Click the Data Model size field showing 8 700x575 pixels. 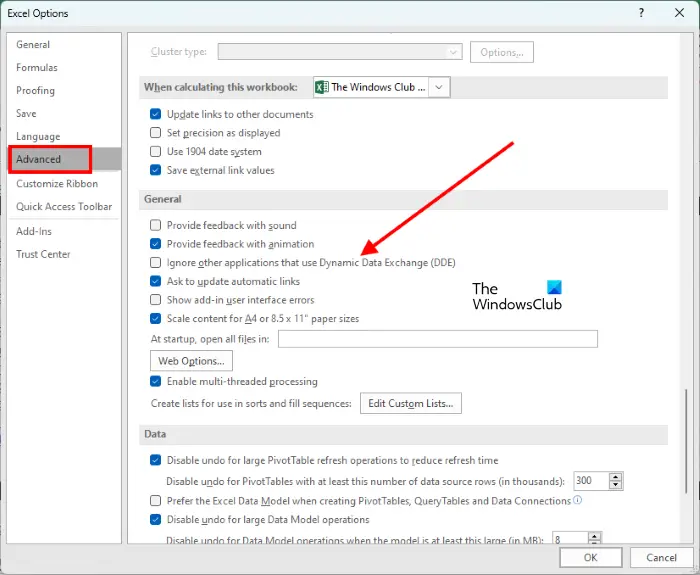coord(570,538)
